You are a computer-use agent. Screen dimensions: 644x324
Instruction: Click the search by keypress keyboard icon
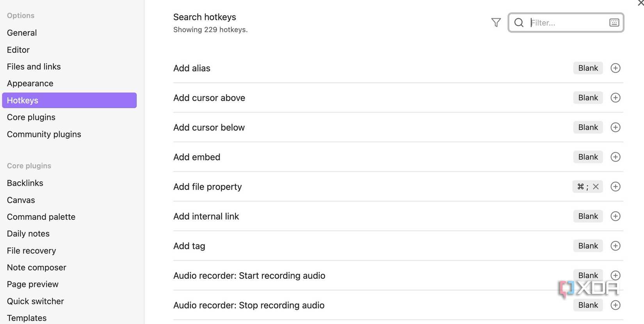click(614, 23)
